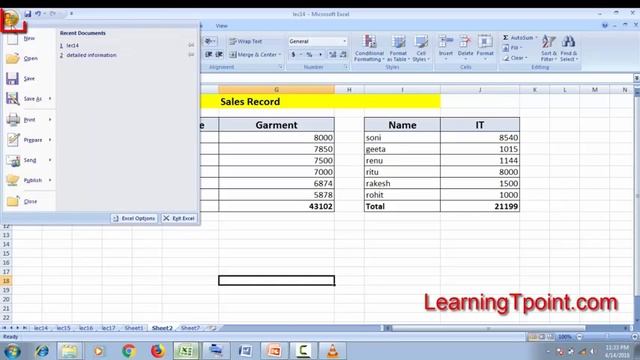640x360 pixels.
Task: Switch to the View ribbon tab
Action: coord(222,26)
